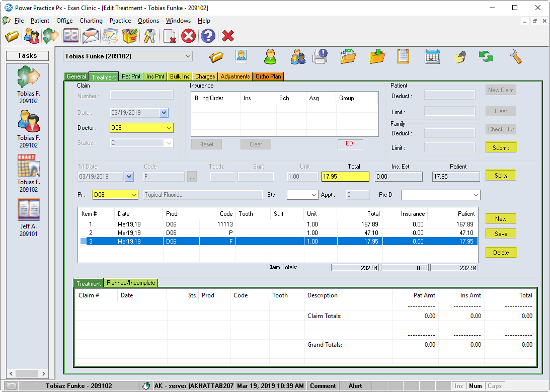Click the green refresh arrows icon
The image size is (550, 392).
pyautogui.click(x=486, y=56)
